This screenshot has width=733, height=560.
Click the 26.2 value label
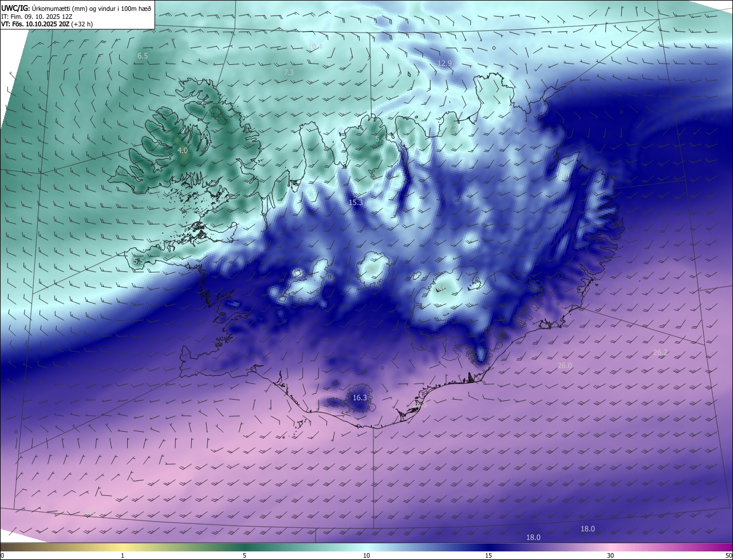coord(660,353)
